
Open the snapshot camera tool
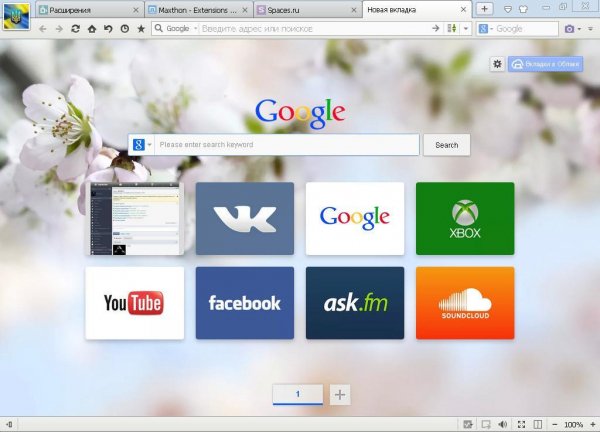(569, 29)
